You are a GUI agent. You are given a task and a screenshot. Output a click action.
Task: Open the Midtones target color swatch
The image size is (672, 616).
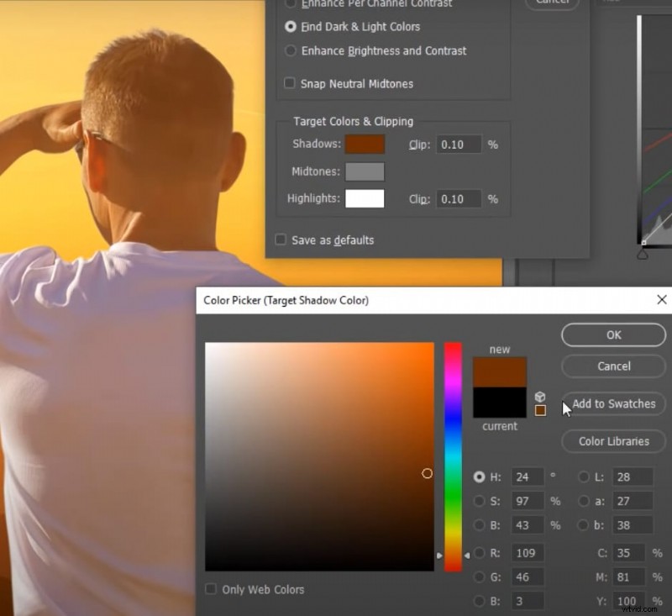pyautogui.click(x=366, y=171)
